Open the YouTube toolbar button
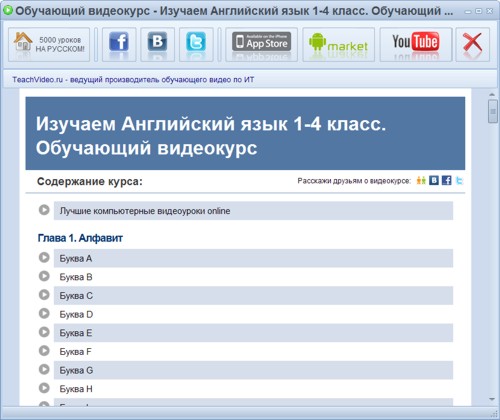500x420 pixels. click(x=416, y=45)
